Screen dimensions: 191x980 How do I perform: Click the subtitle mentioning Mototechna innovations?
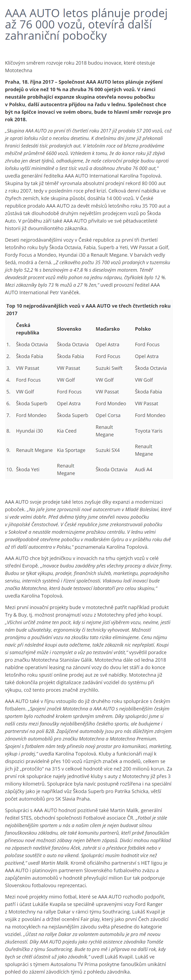80,67
